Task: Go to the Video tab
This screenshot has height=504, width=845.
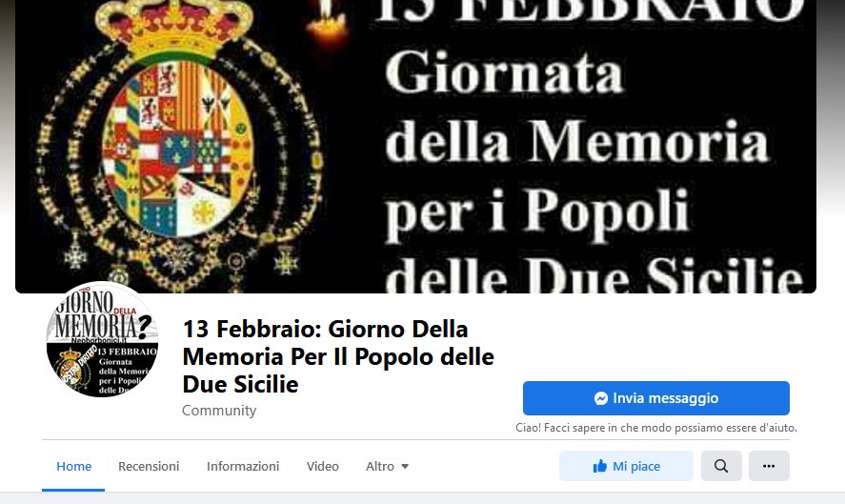Action: pos(323,466)
